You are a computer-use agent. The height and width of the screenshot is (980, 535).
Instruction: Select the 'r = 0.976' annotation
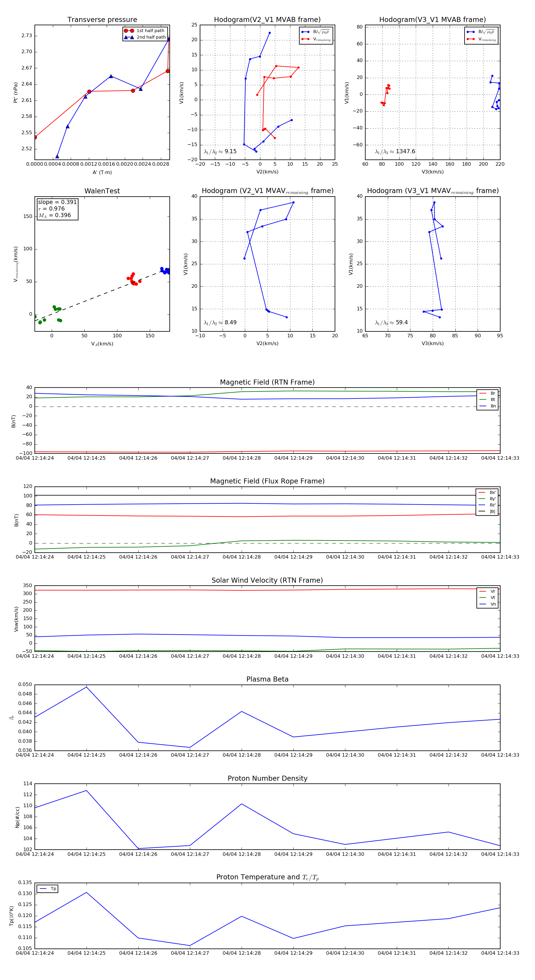(x=51, y=208)
